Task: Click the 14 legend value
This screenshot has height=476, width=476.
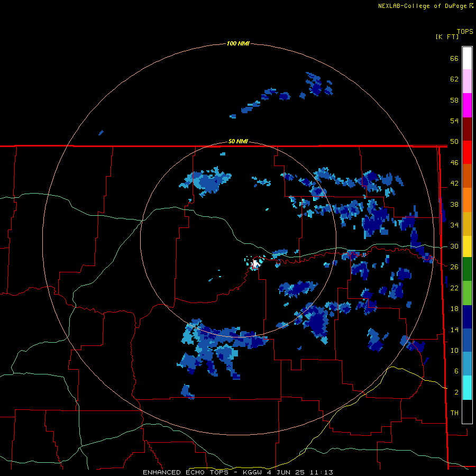Action: [x=454, y=329]
